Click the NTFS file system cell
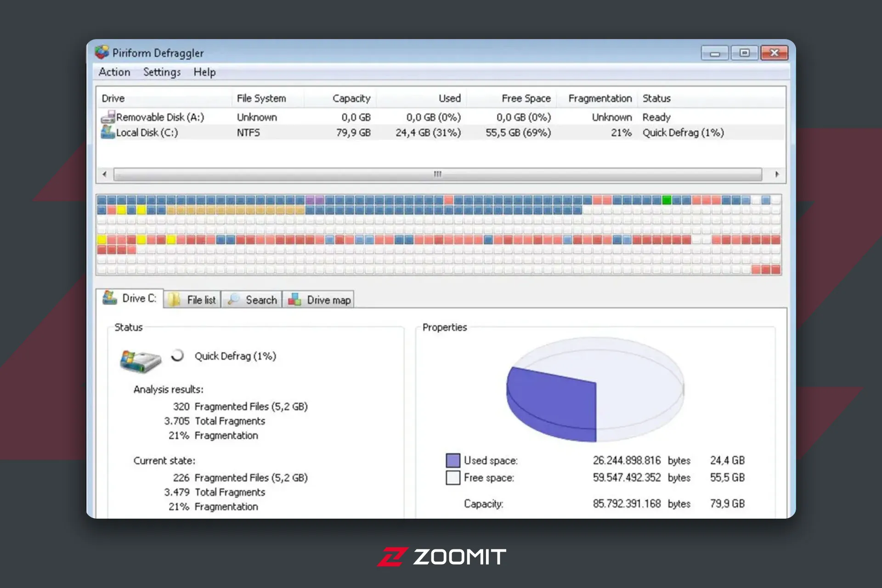The width and height of the screenshot is (882, 588). 248,132
